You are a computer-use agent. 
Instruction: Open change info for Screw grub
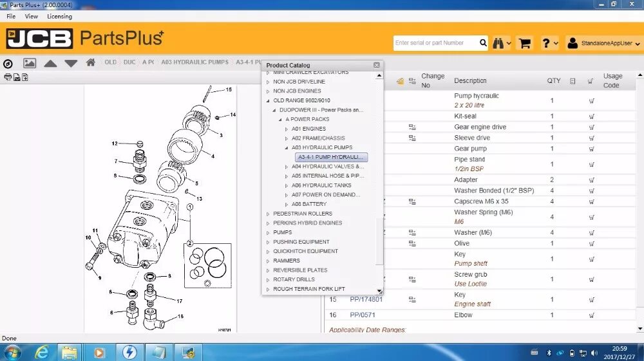tap(412, 279)
